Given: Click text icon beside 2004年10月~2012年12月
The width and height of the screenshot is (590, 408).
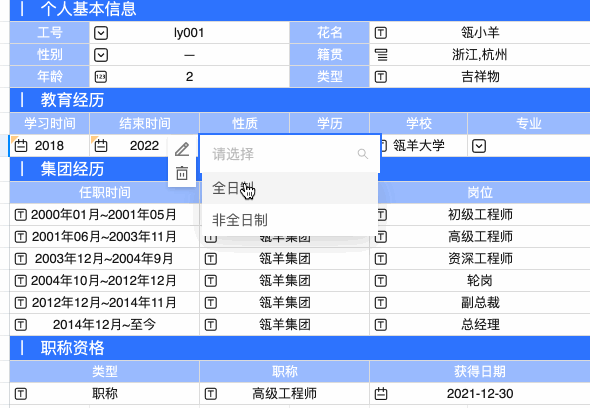Looking at the screenshot, I should tap(20, 280).
